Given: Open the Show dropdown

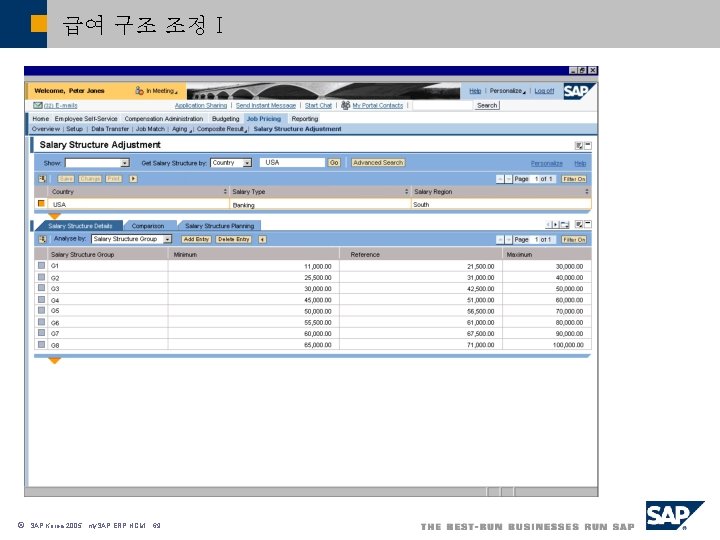Looking at the screenshot, I should 124,163.
